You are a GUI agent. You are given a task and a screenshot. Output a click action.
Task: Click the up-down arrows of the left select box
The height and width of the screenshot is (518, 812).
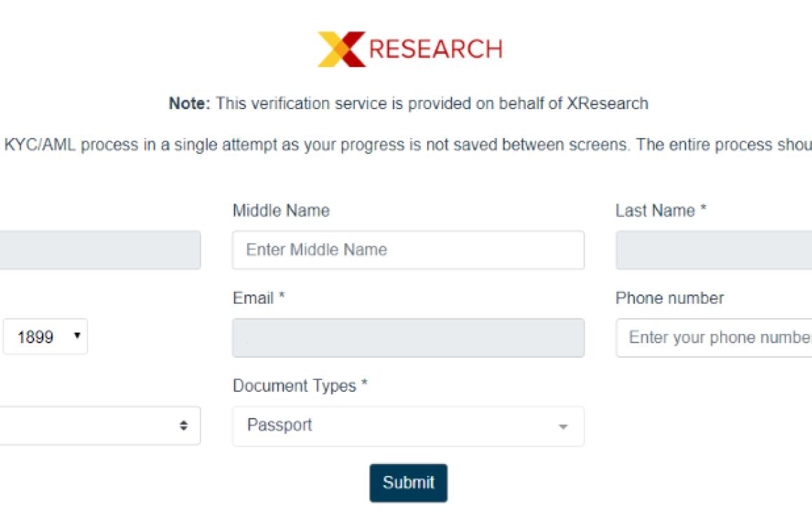click(184, 426)
